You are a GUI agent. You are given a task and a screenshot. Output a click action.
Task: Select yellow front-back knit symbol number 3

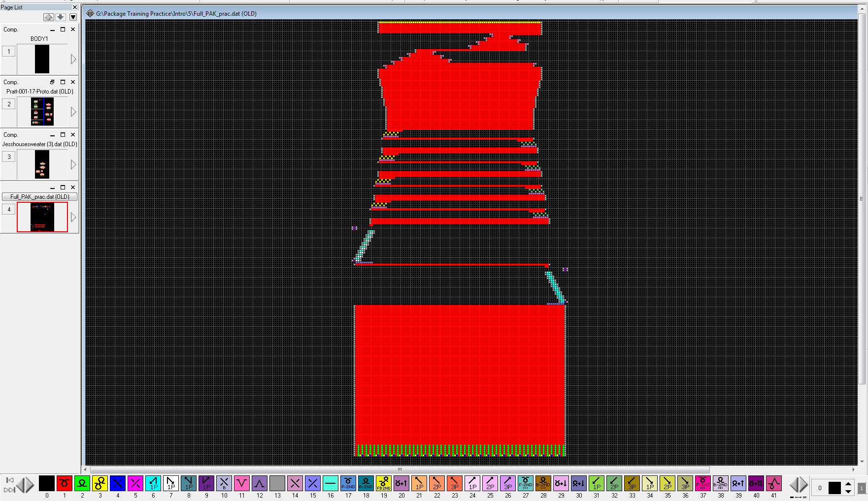click(x=100, y=484)
